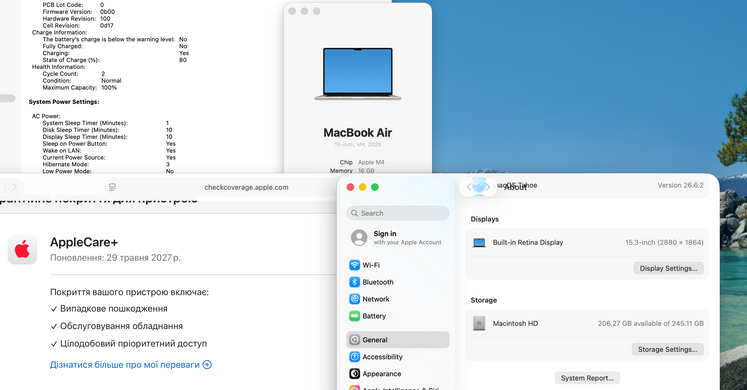This screenshot has width=747, height=390.
Task: Click the Hibernate Mode row
Action: click(106, 164)
